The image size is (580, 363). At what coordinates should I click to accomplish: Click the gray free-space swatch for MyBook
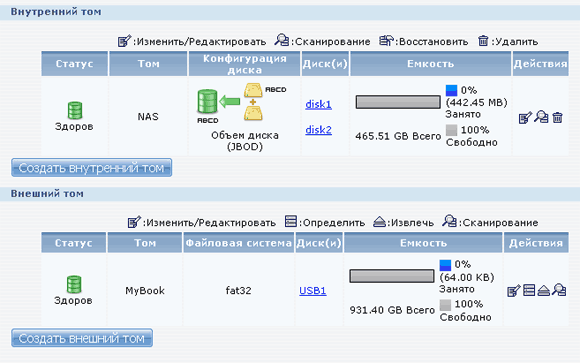click(445, 305)
